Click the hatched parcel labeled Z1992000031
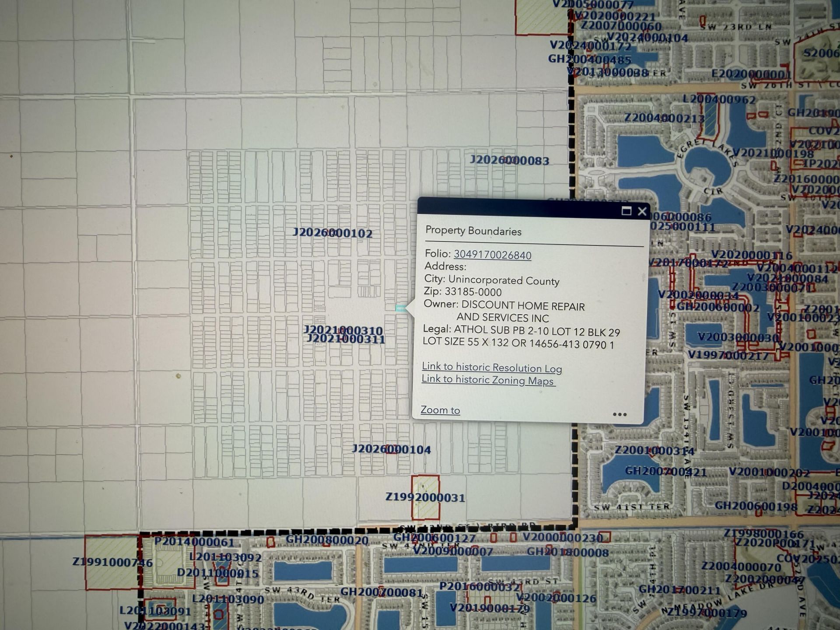The width and height of the screenshot is (840, 630). (425, 486)
